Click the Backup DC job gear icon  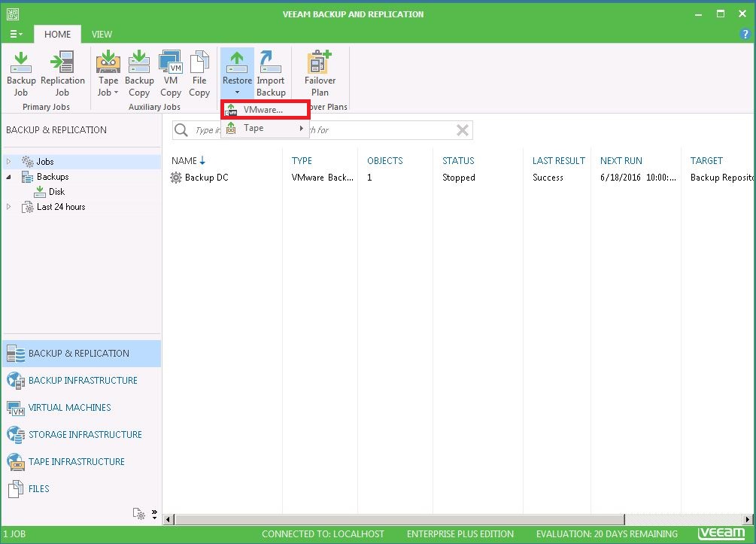176,178
